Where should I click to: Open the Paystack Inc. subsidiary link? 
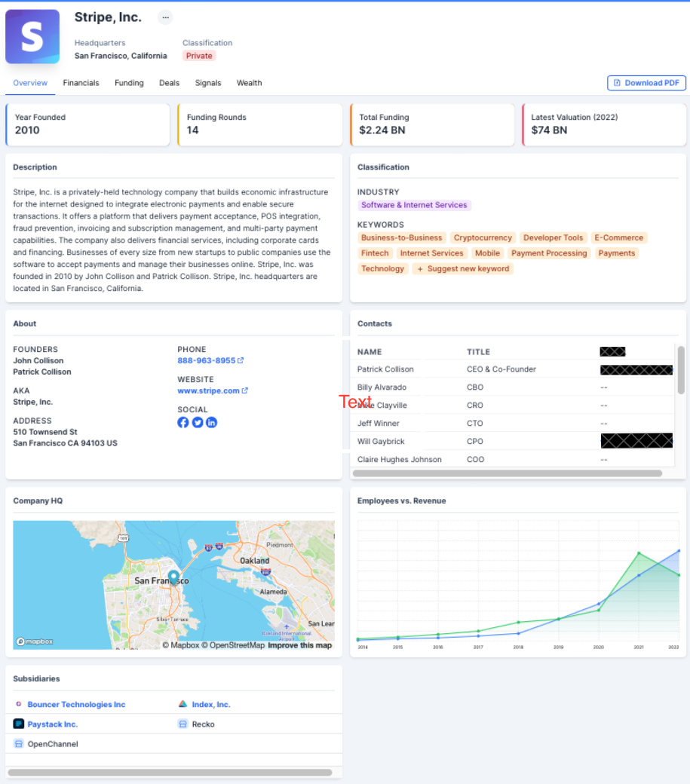coord(53,724)
